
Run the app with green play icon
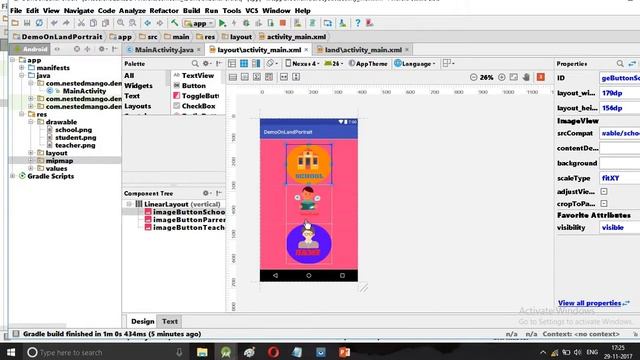(222, 23)
